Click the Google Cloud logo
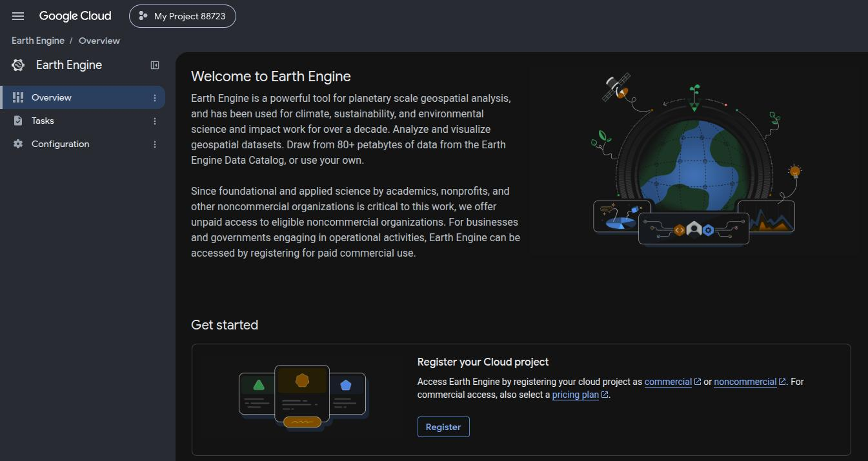This screenshot has width=868, height=461. [75, 16]
